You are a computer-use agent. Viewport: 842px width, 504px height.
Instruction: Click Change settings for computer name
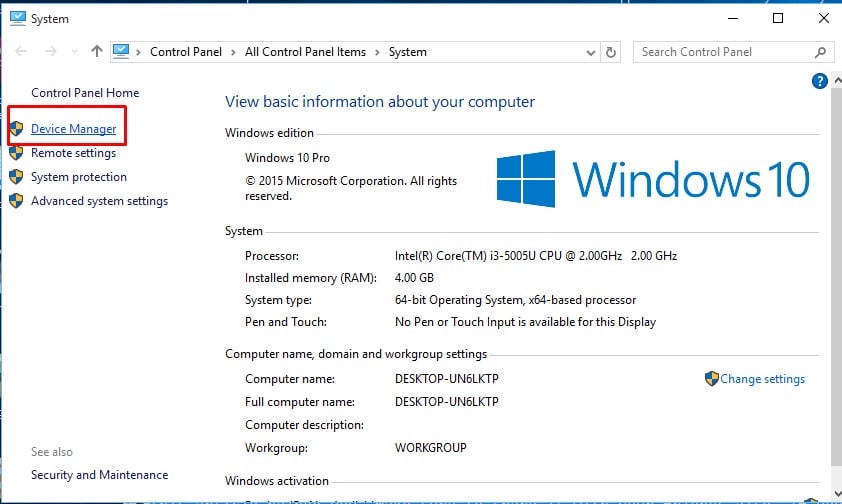(x=763, y=379)
